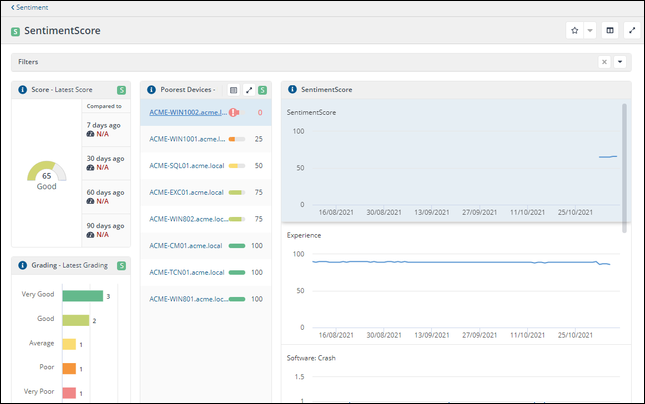This screenshot has width=645, height=404.
Task: Expand dashboard to full screen
Action: click(x=631, y=31)
